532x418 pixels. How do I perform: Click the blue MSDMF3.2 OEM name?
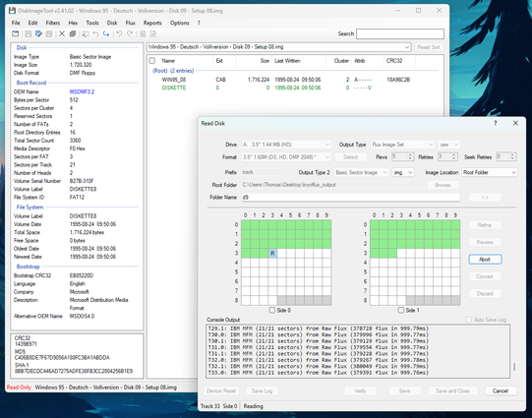82,91
